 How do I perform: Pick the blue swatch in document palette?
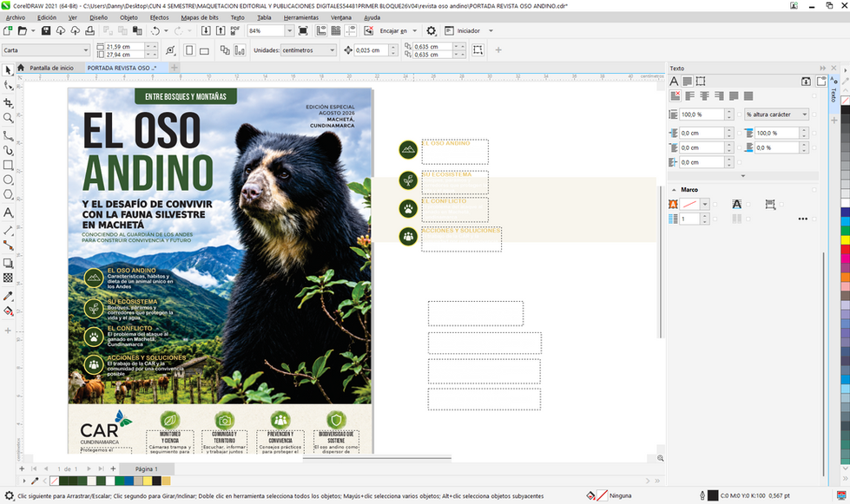pos(128,481)
